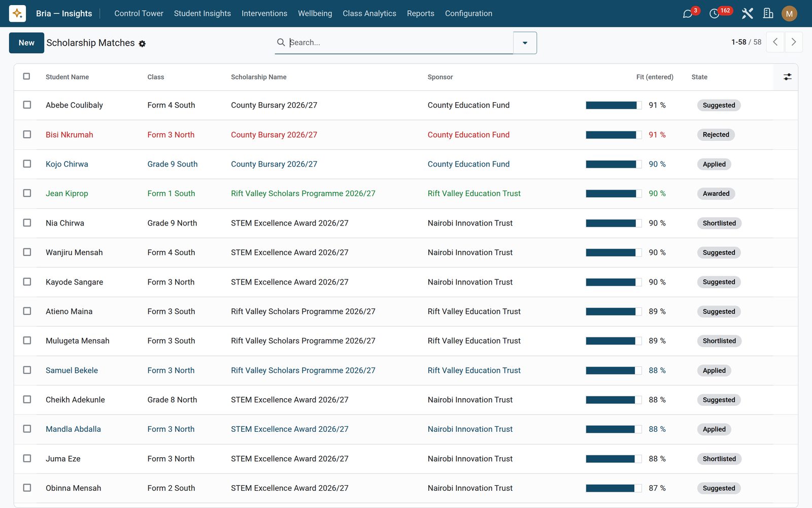This screenshot has width=812, height=508.
Task: Open the user avatar M menu
Action: click(x=789, y=14)
